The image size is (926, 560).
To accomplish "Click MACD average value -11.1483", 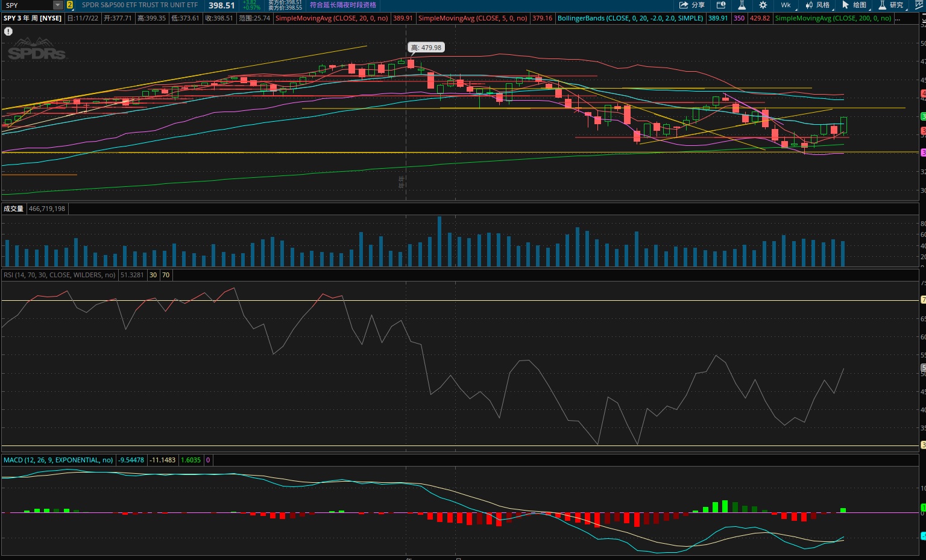I will click(163, 460).
